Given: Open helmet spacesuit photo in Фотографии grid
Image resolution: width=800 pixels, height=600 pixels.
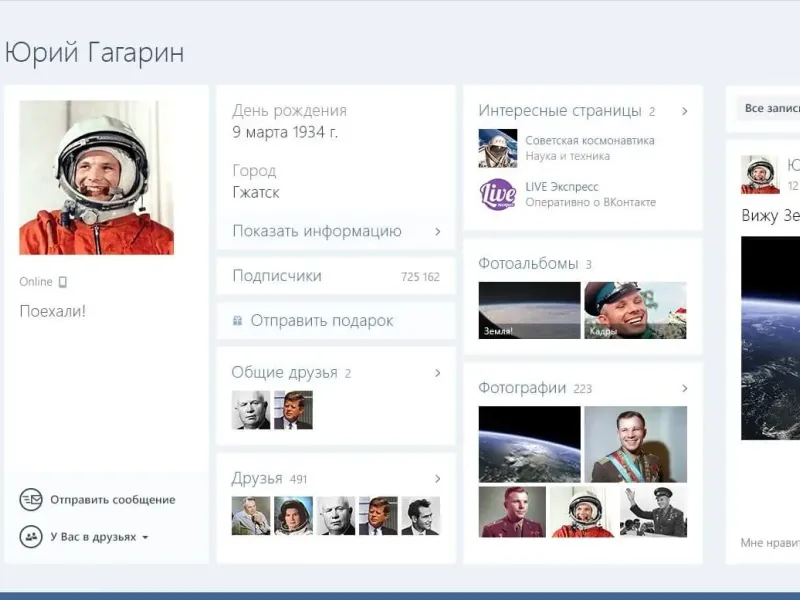Looking at the screenshot, I should click(583, 512).
